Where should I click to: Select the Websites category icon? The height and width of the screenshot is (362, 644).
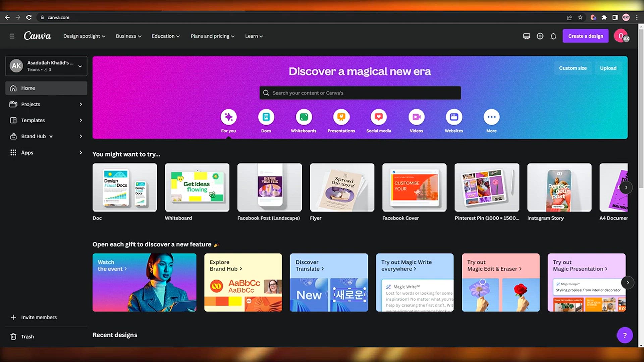(x=454, y=117)
